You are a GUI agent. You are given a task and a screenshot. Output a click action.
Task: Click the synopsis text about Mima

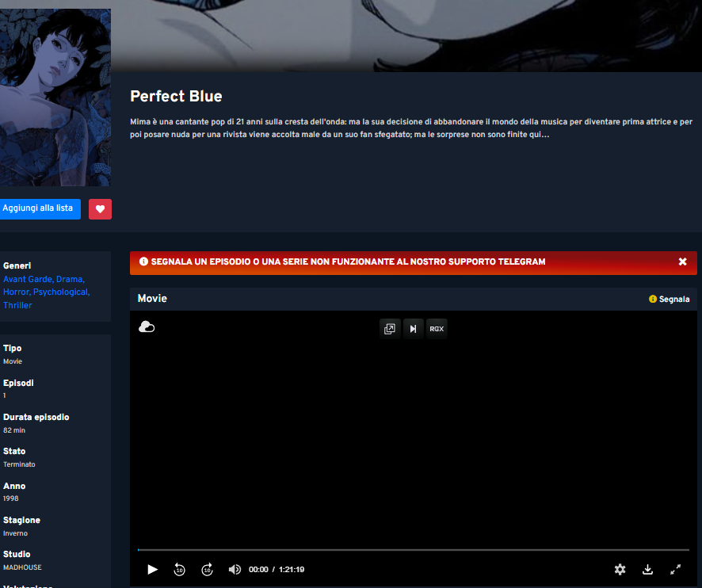tap(411, 128)
